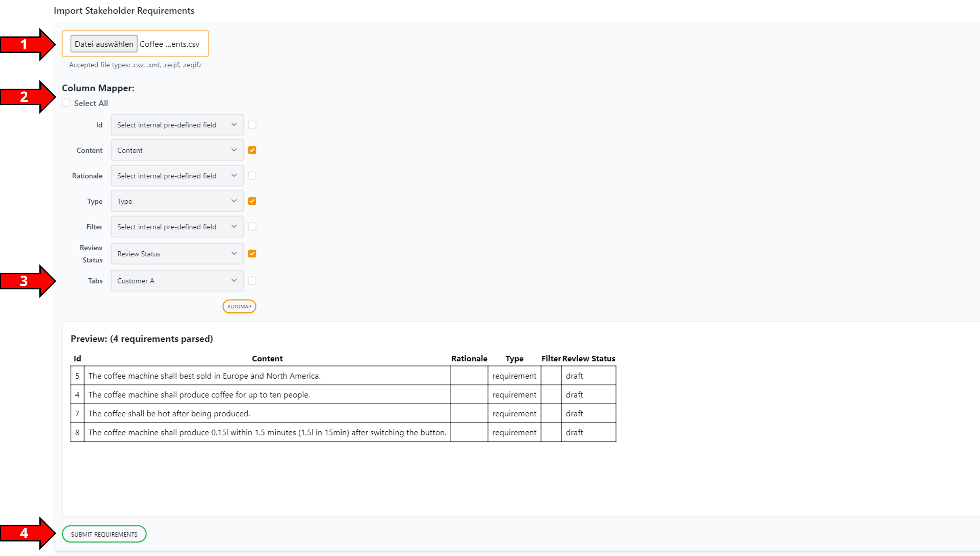Click the selected file name Coffee ...ents.csv
The width and height of the screenshot is (980, 556).
(169, 44)
